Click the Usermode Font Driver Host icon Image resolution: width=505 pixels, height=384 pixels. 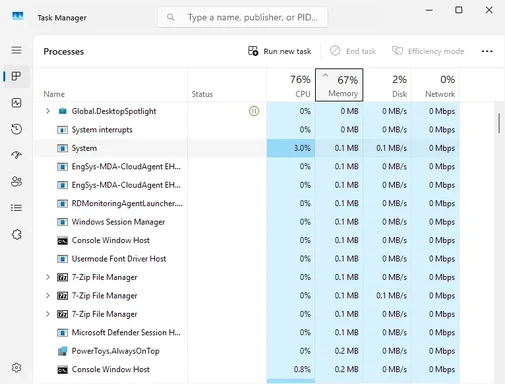tap(62, 259)
